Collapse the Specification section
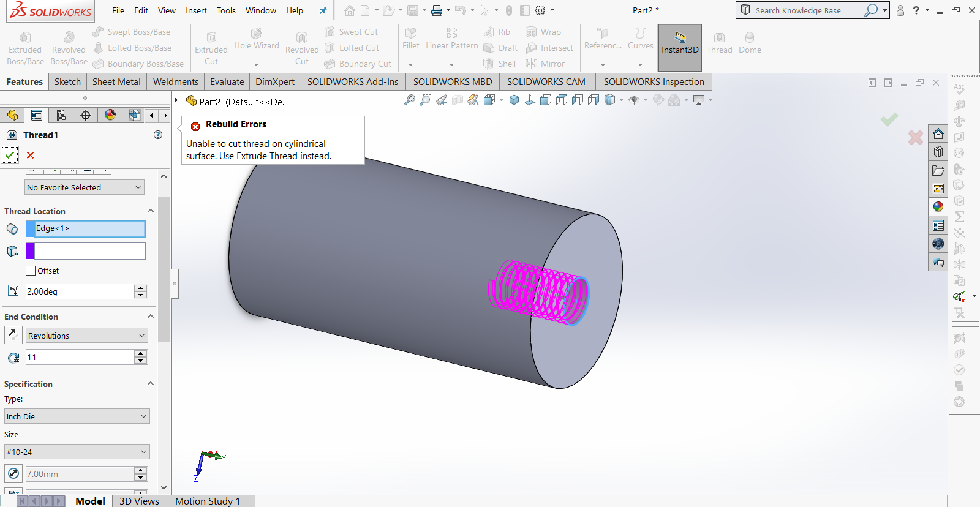Image resolution: width=980 pixels, height=507 pixels. (151, 383)
